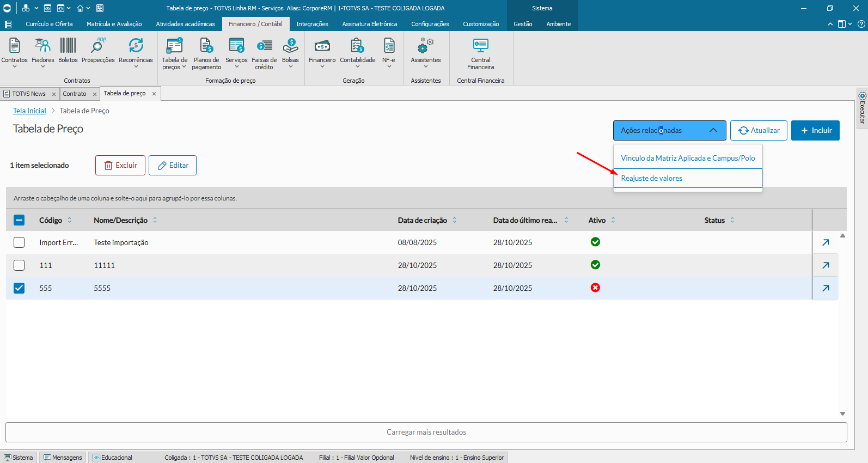Click the Atualizar button
This screenshot has height=463, width=868.
coord(759,130)
